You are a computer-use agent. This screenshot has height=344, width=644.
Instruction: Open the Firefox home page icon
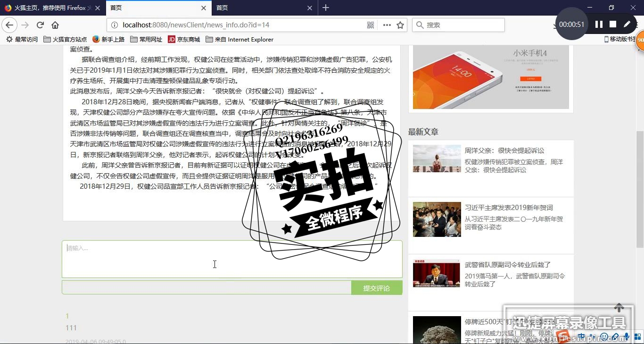55,25
